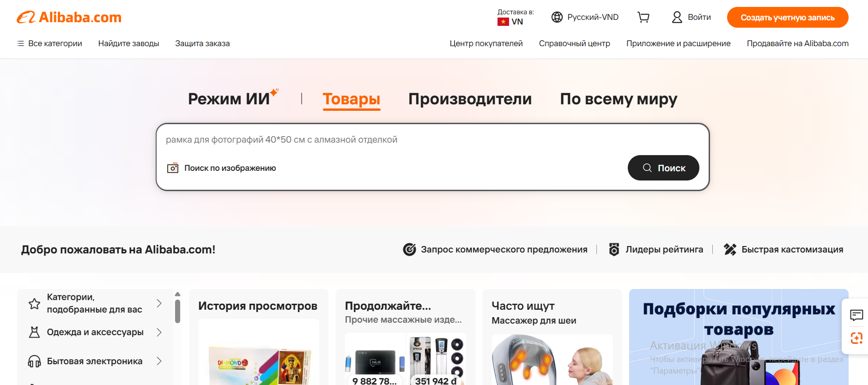This screenshot has height=385, width=868.
Task: Open the product thumbnail priced 9 882 78...
Action: [375, 359]
